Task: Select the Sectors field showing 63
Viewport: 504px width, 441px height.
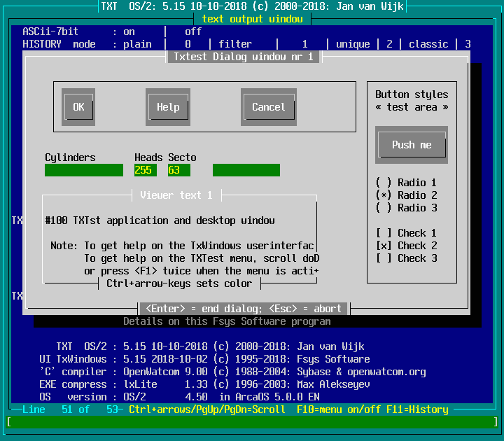Action: [178, 170]
